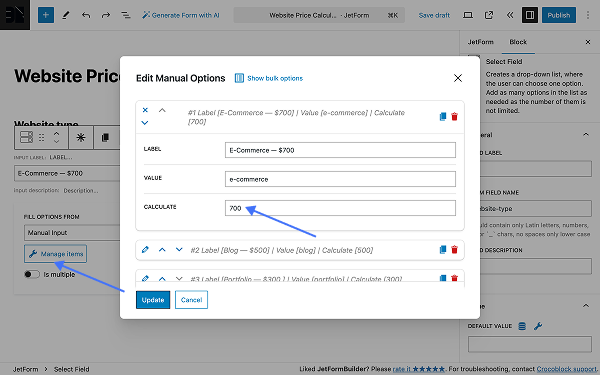The width and height of the screenshot is (600, 375).
Task: Open the document overview list view
Action: 126,15
